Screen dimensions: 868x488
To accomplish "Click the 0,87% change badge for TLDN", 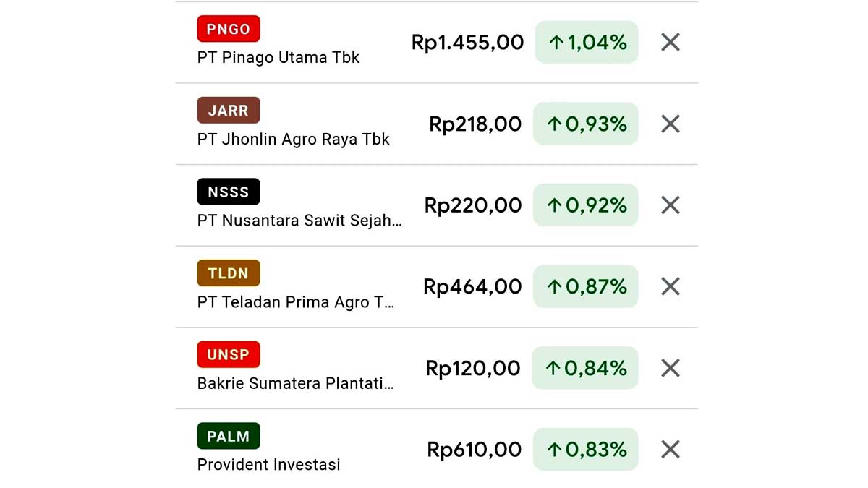I will click(586, 286).
